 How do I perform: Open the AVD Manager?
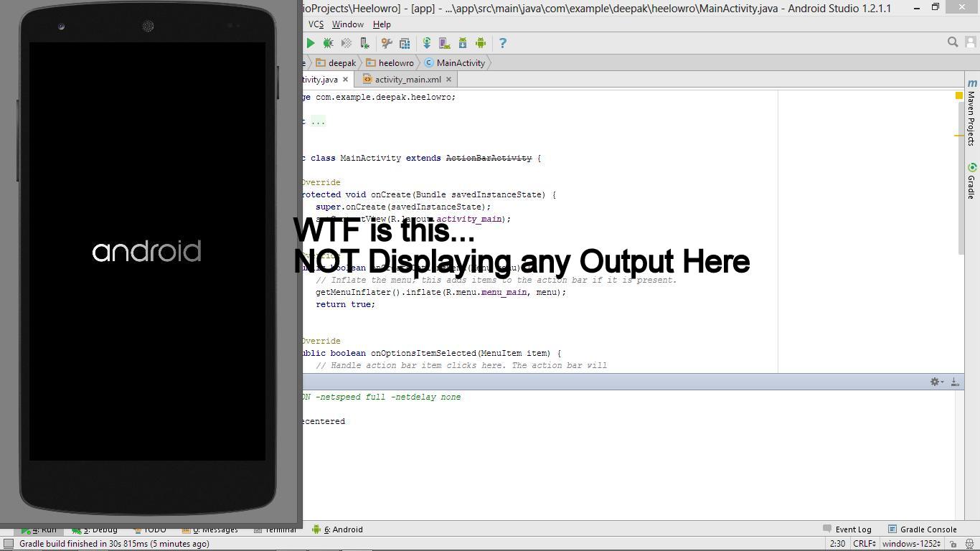(446, 43)
